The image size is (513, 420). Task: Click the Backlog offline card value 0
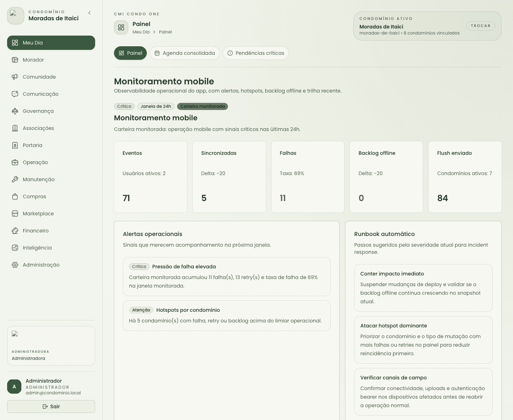(361, 198)
